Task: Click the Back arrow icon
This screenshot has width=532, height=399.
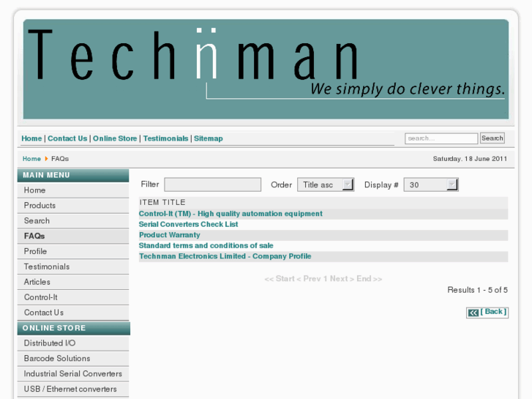Action: pyautogui.click(x=473, y=313)
